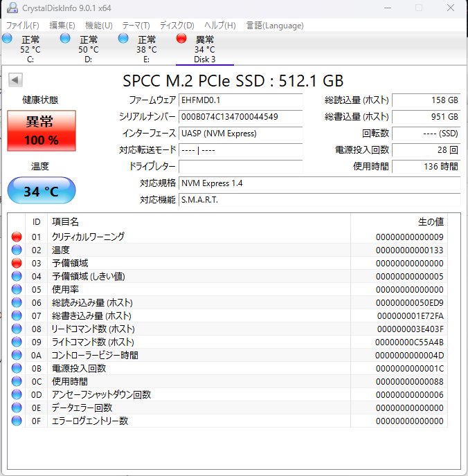Click blue status icon for 温度 row
Screen dimensions: 468x476
point(17,250)
